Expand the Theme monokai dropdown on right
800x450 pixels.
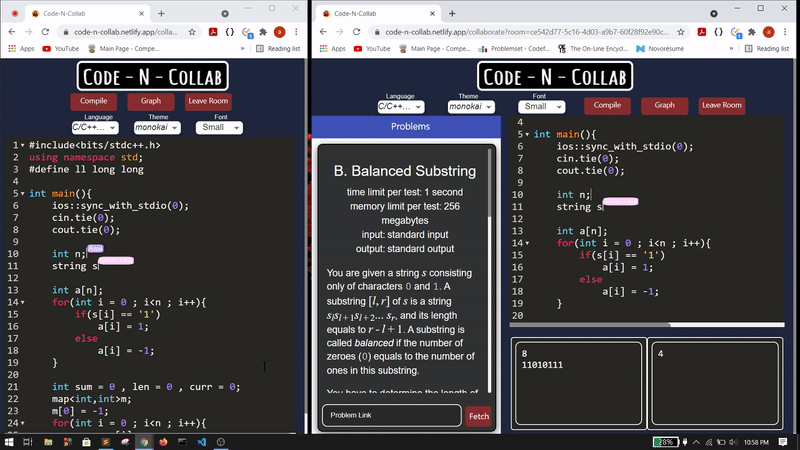(x=471, y=107)
